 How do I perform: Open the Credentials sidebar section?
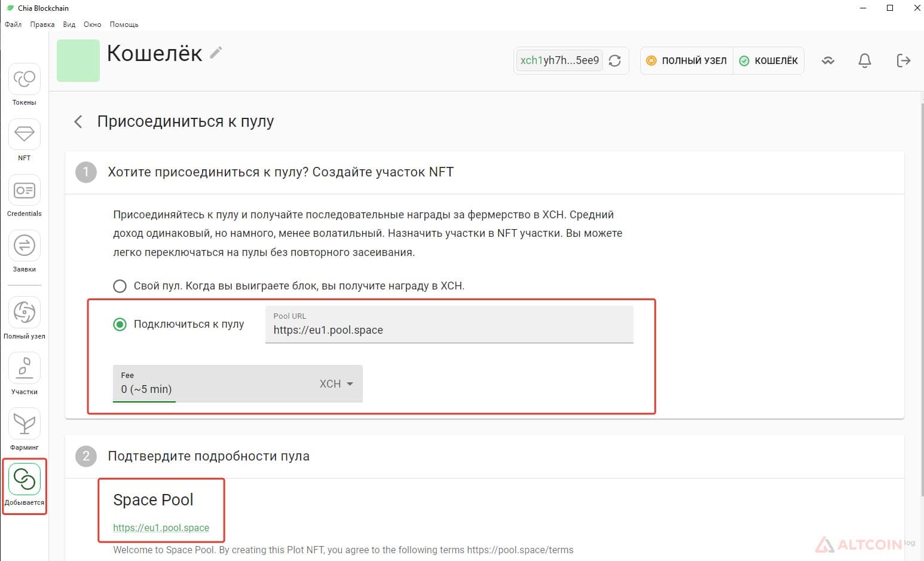[25, 196]
